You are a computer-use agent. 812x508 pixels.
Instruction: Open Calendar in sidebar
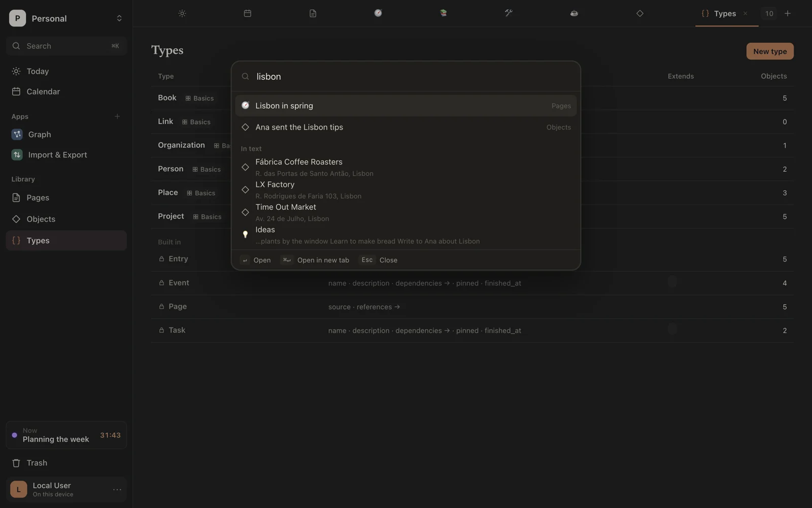(66, 92)
